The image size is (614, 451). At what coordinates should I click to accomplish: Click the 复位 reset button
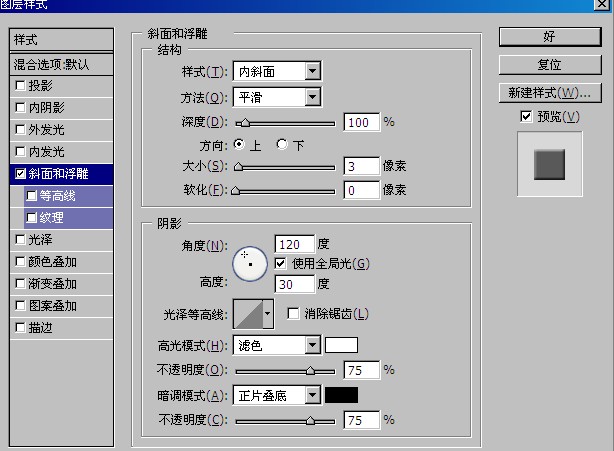click(x=550, y=65)
